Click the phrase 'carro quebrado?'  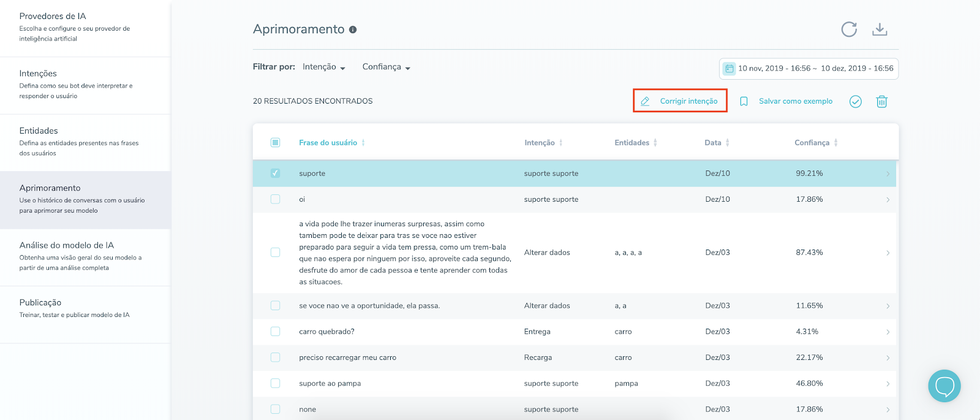(x=326, y=332)
